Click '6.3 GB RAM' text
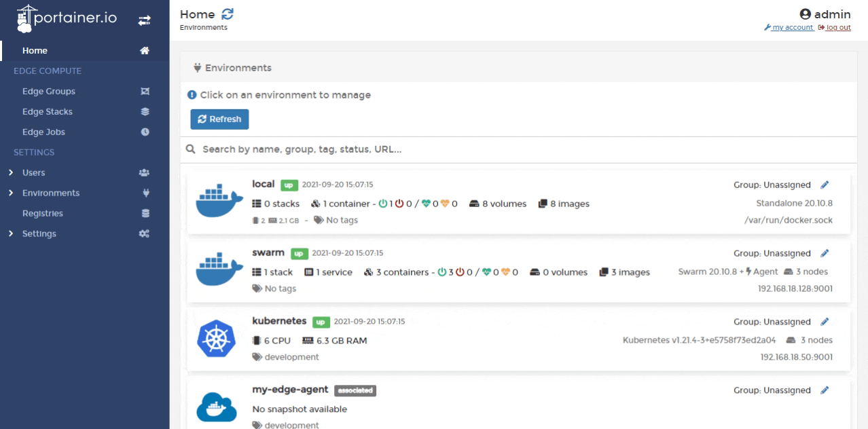The height and width of the screenshot is (429, 868). (342, 340)
